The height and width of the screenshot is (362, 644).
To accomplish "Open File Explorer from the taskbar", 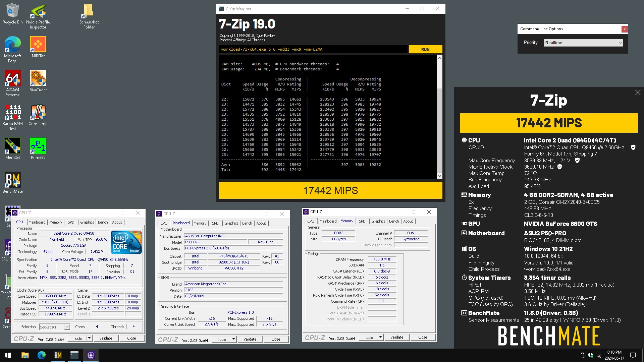I will point(25,355).
